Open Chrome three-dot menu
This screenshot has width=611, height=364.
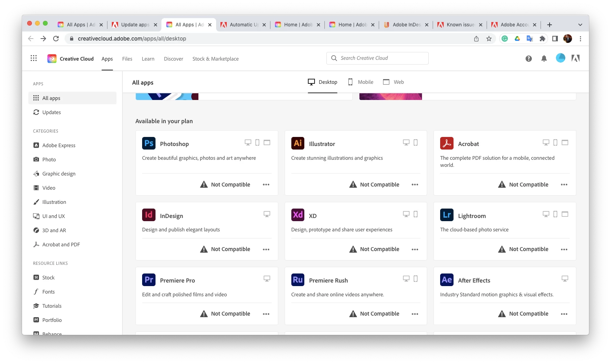(580, 39)
